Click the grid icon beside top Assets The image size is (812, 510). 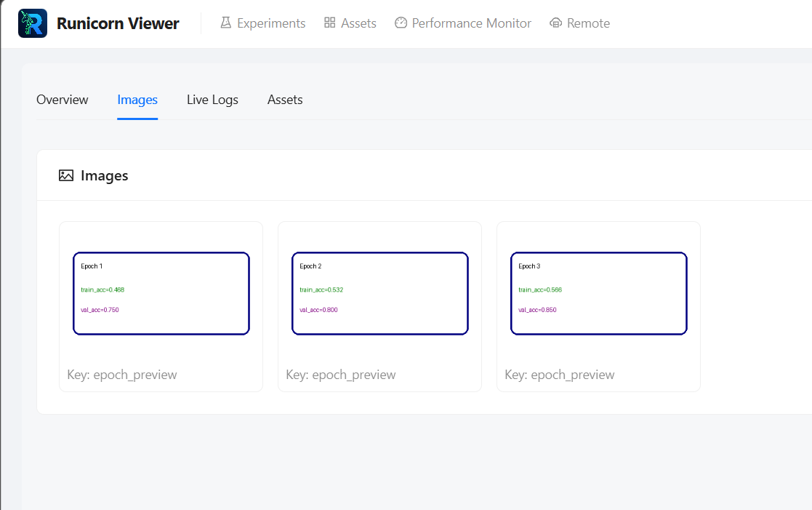(x=329, y=23)
